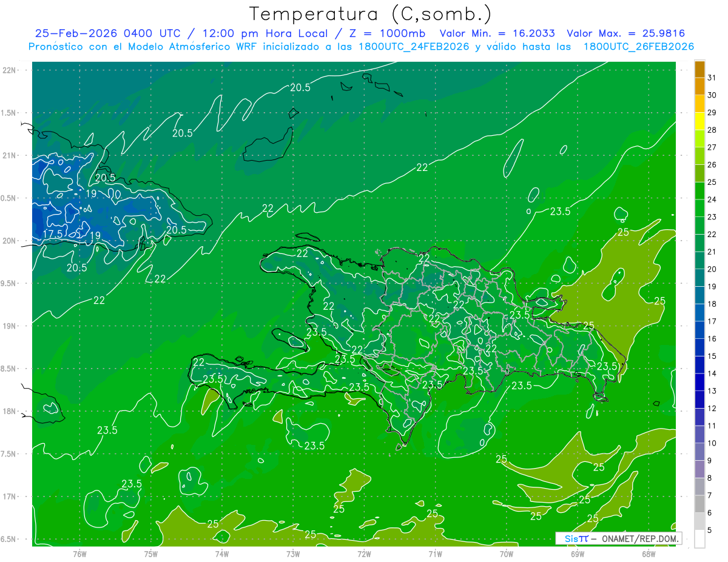Click the "6.5N" latitude axis label
Image resolution: width=728 pixels, height=562 pixels.
point(8,539)
